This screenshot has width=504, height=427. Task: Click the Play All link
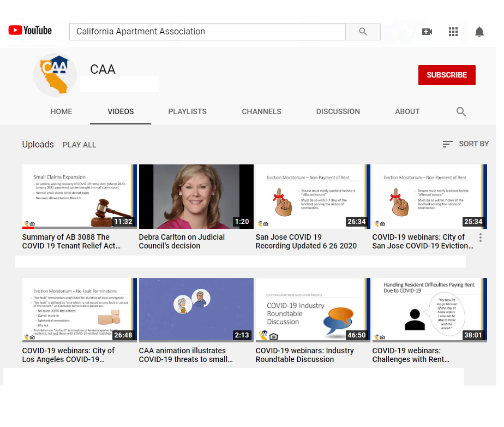coord(79,145)
